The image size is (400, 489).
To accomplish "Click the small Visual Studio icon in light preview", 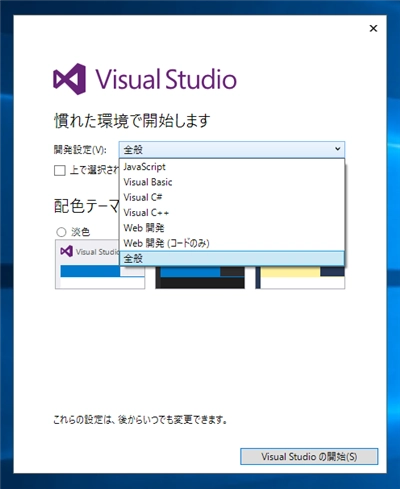I will click(x=66, y=251).
